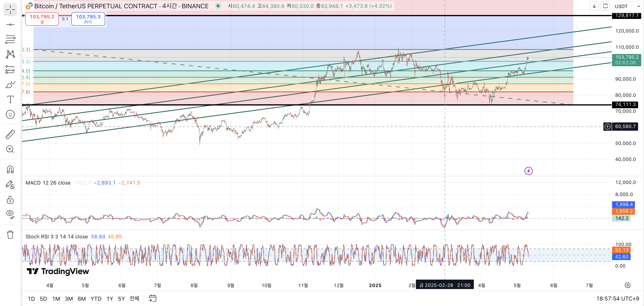Open the USDT currency dropdown
This screenshot has width=644, height=306.
pos(627,6)
